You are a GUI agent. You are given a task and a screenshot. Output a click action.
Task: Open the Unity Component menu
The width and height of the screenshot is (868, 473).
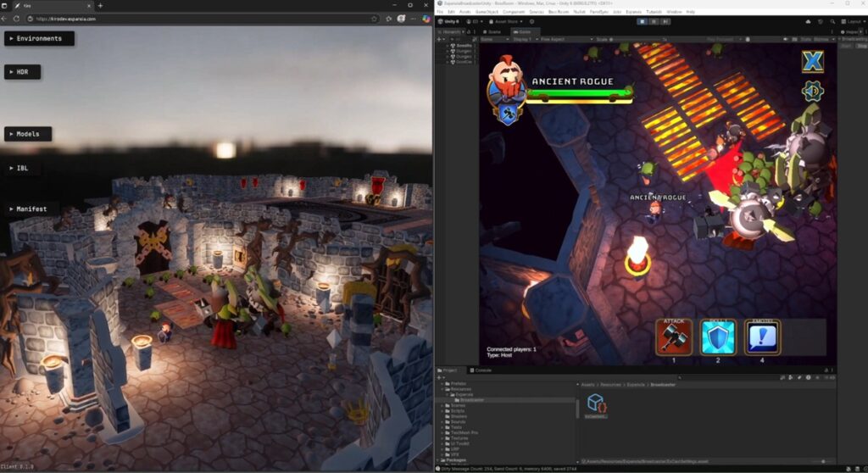pos(514,12)
